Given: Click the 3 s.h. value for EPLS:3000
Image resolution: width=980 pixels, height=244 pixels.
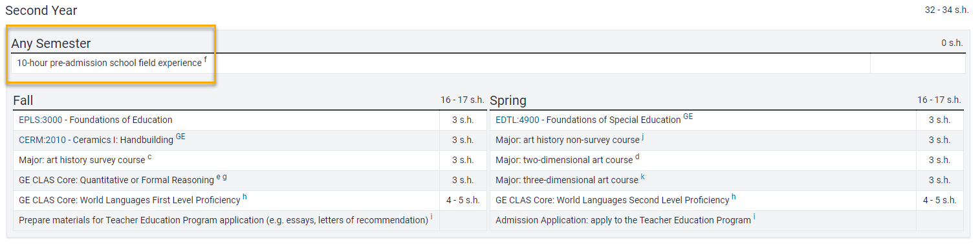Looking at the screenshot, I should pos(463,120).
